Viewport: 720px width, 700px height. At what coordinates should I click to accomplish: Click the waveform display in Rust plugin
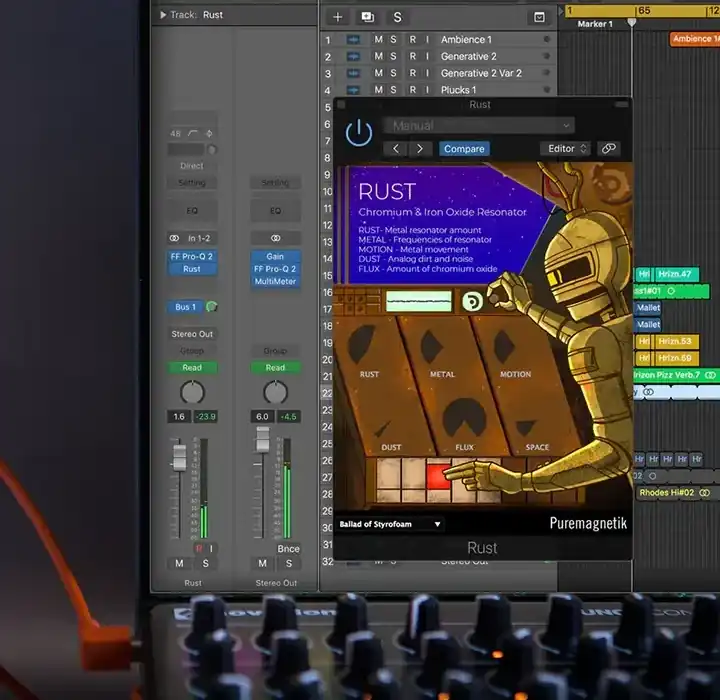418,301
